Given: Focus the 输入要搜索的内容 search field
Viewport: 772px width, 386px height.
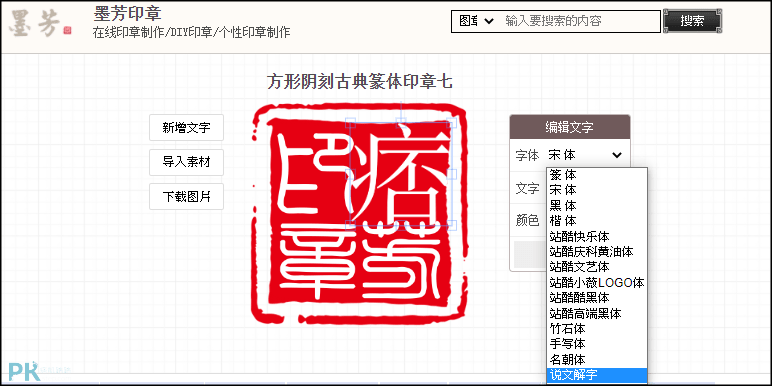Looking at the screenshot, I should click(581, 21).
